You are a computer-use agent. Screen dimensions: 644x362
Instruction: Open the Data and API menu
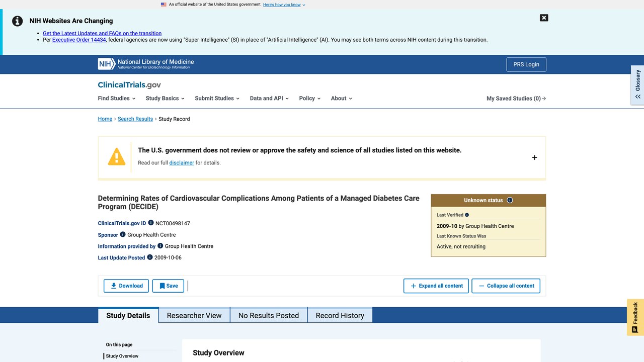click(x=269, y=99)
